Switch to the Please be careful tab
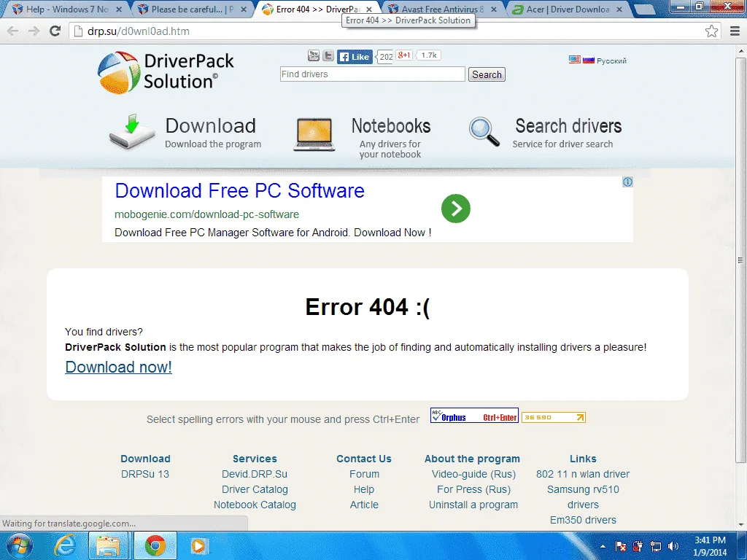This screenshot has width=747, height=560. 192,9
